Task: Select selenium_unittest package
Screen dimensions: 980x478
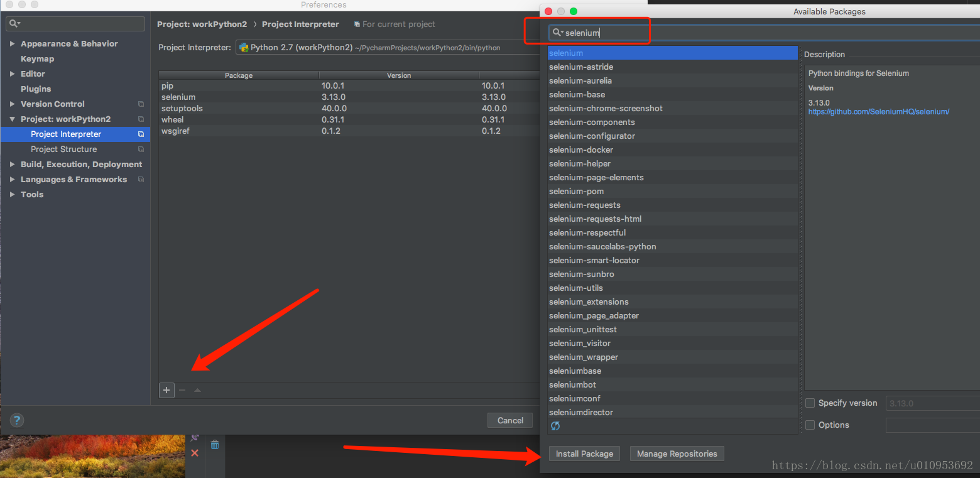Action: coord(673,330)
